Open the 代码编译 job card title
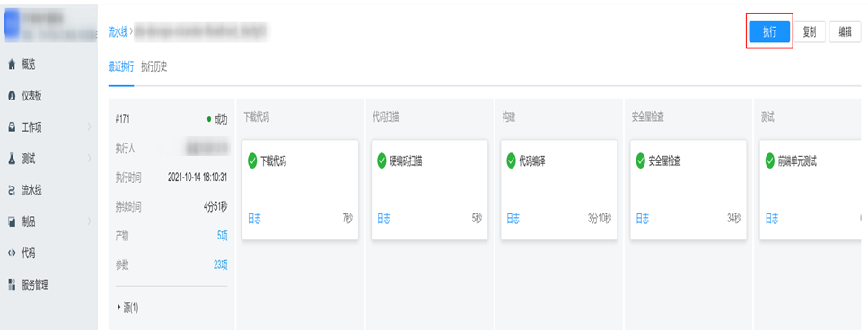Image resolution: width=868 pixels, height=330 pixels. click(532, 161)
